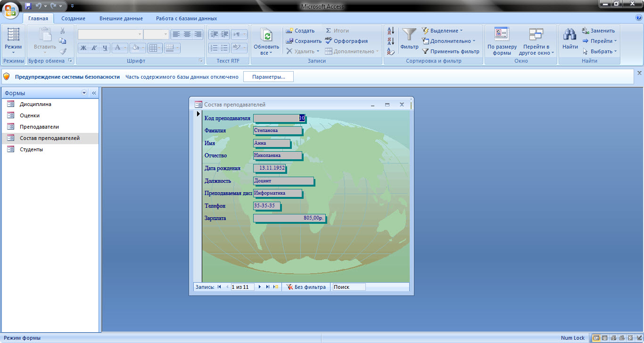Image resolution: width=644 pixels, height=343 pixels.
Task: Toggle Применить фильтр
Action: [x=450, y=51]
